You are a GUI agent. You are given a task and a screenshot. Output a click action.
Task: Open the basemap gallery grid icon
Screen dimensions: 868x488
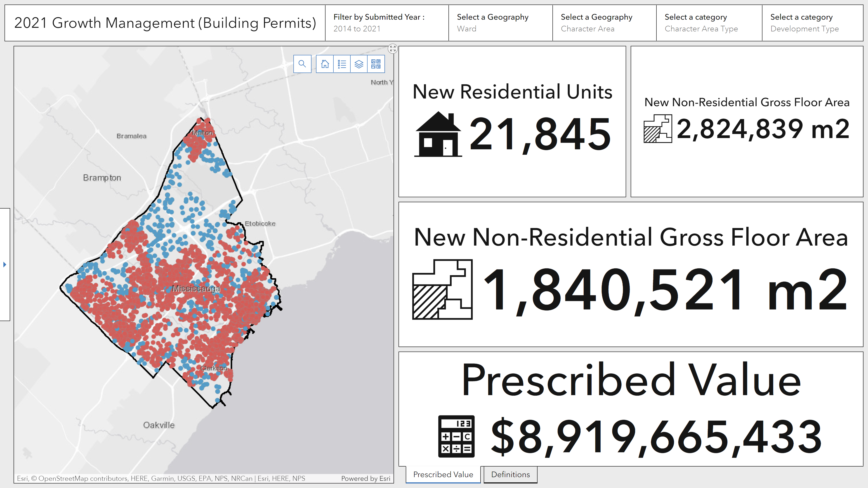tap(376, 64)
